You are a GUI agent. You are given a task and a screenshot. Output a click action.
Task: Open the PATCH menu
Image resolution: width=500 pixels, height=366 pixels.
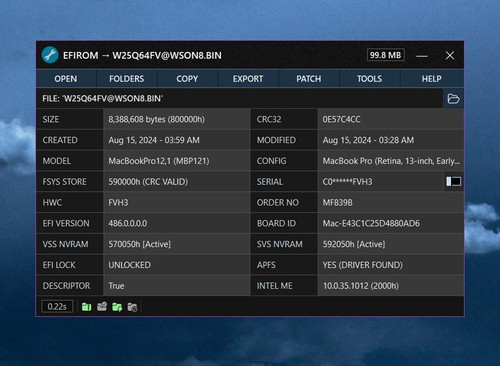pyautogui.click(x=309, y=79)
